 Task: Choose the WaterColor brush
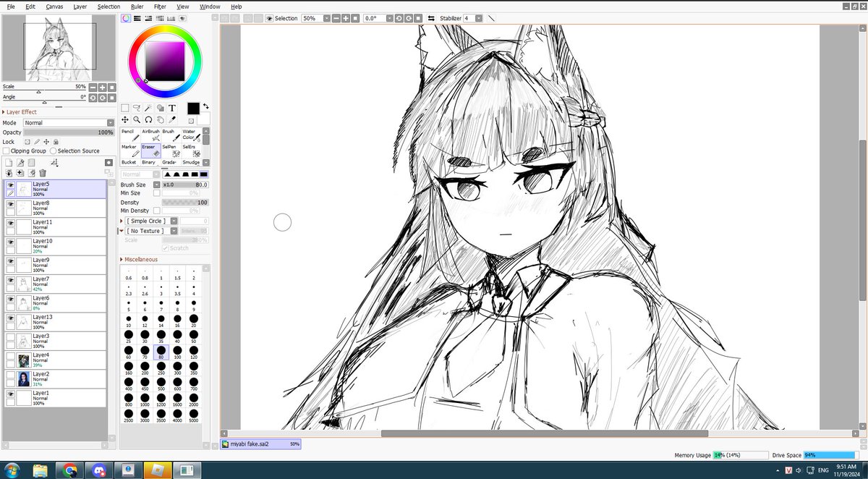190,135
